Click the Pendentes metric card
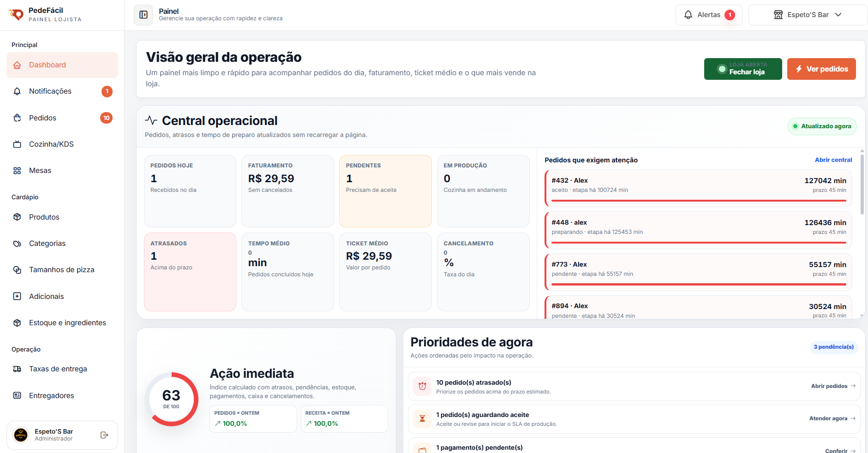Image resolution: width=868 pixels, height=453 pixels. tap(385, 191)
